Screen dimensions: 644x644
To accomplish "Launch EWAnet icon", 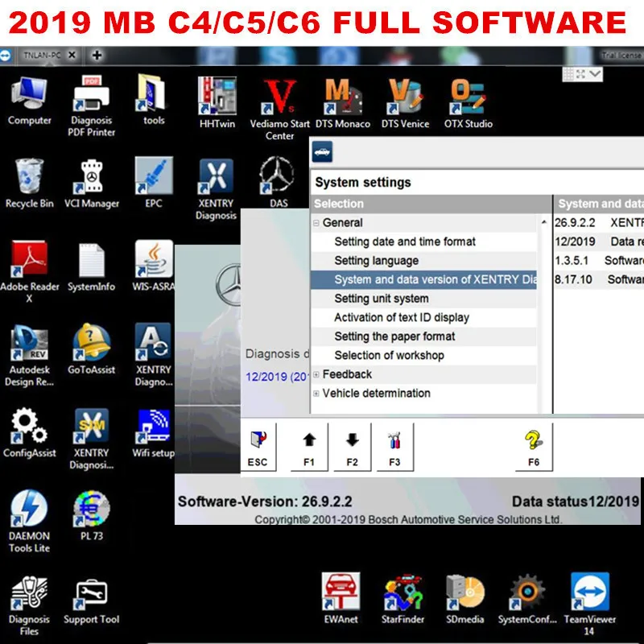I will point(341,592).
